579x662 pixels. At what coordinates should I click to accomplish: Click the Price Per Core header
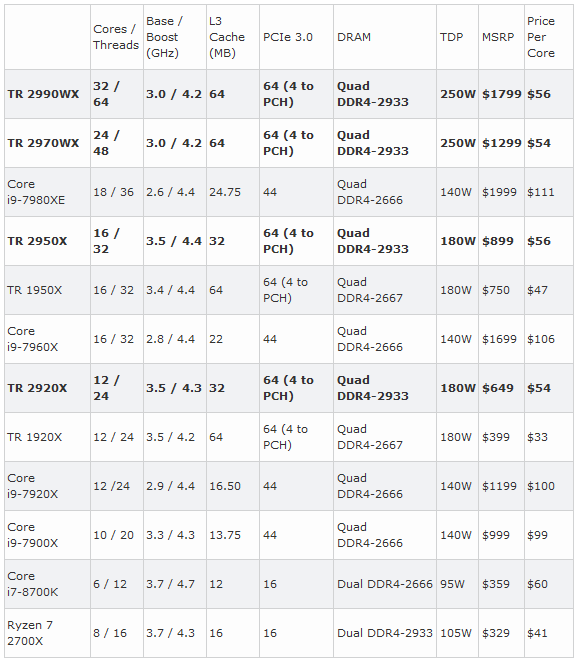pyautogui.click(x=541, y=37)
